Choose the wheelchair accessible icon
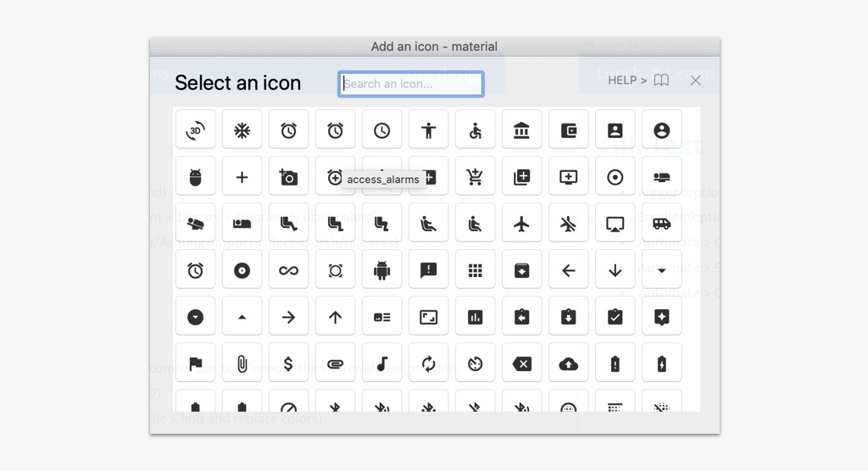This screenshot has height=471, width=868. [475, 130]
